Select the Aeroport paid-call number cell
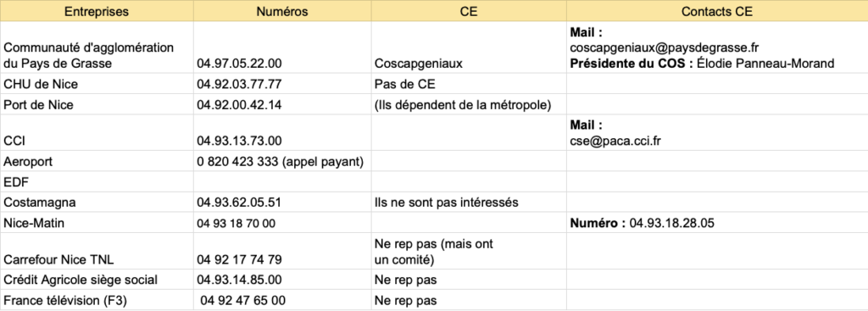 point(282,162)
